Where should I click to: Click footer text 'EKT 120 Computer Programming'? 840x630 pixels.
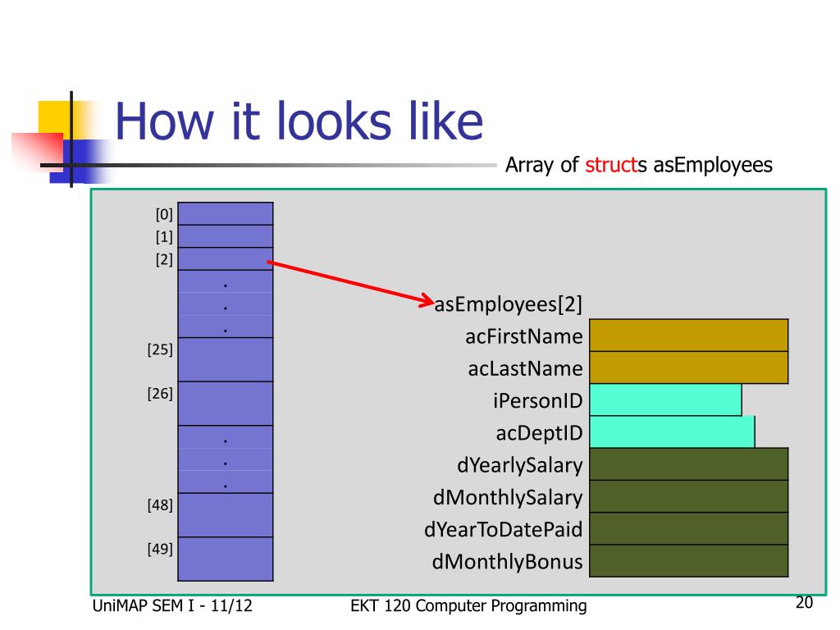[x=468, y=606]
